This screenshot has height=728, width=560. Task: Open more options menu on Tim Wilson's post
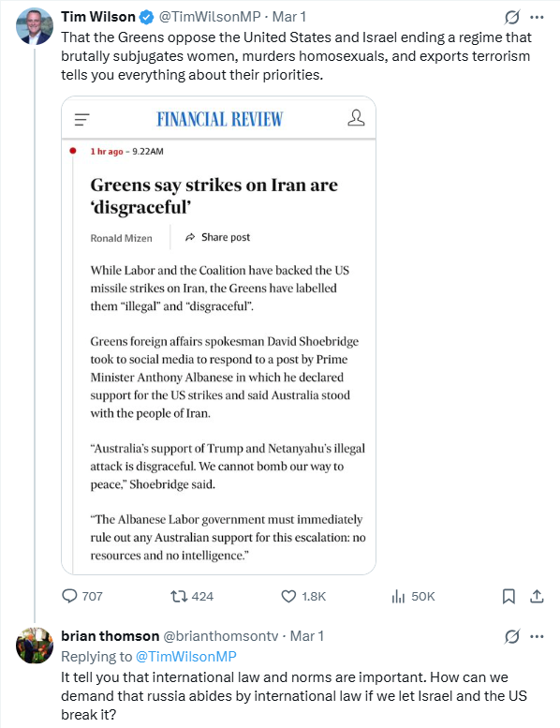click(537, 17)
